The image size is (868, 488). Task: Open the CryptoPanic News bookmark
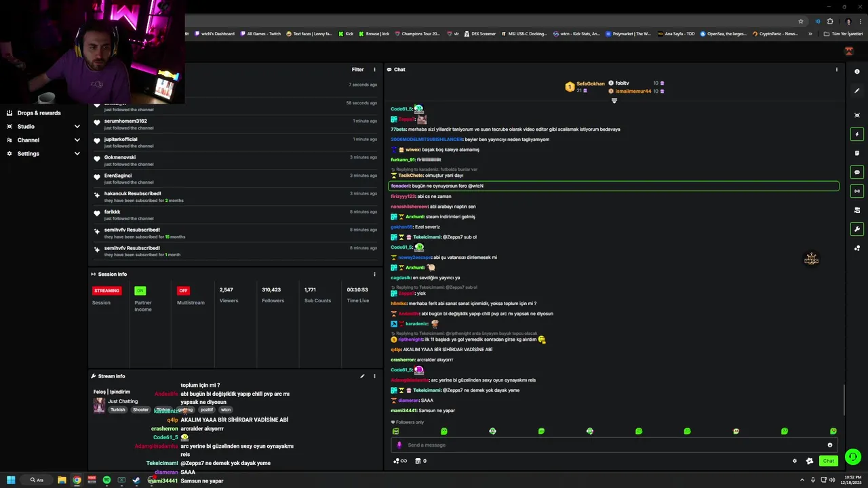coord(775,34)
